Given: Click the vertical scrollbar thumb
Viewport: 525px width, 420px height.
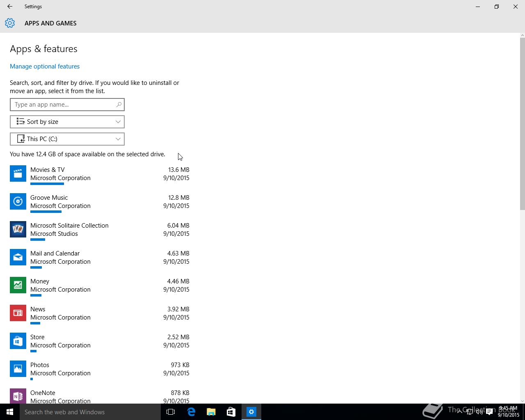Looking at the screenshot, I should (x=522, y=124).
